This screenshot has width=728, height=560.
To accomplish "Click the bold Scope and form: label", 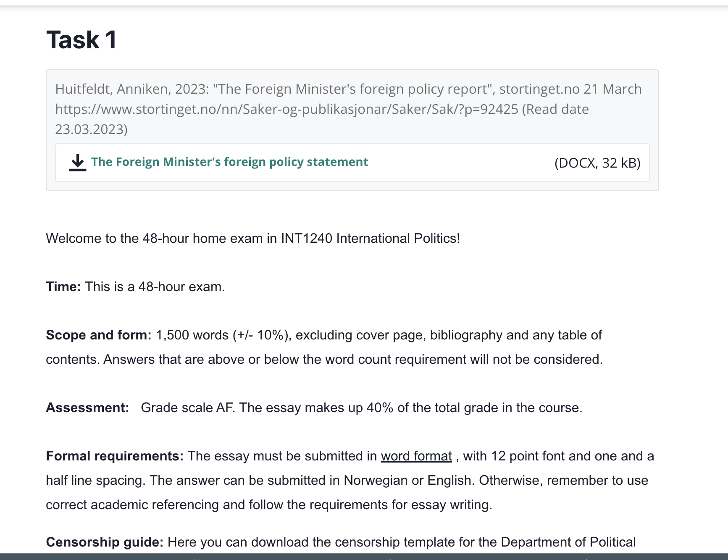I will point(99,335).
